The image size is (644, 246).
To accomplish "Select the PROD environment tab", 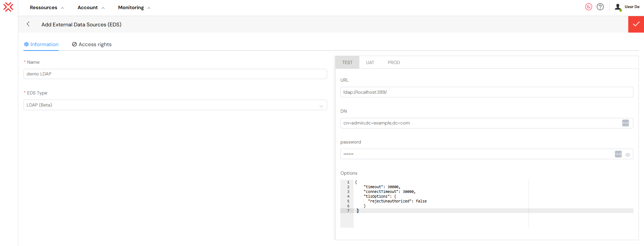I will 394,63.
